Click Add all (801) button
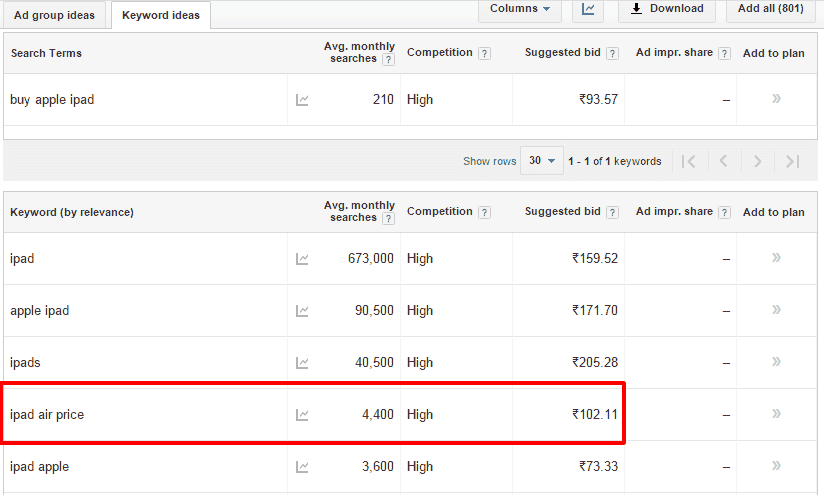 pos(770,9)
